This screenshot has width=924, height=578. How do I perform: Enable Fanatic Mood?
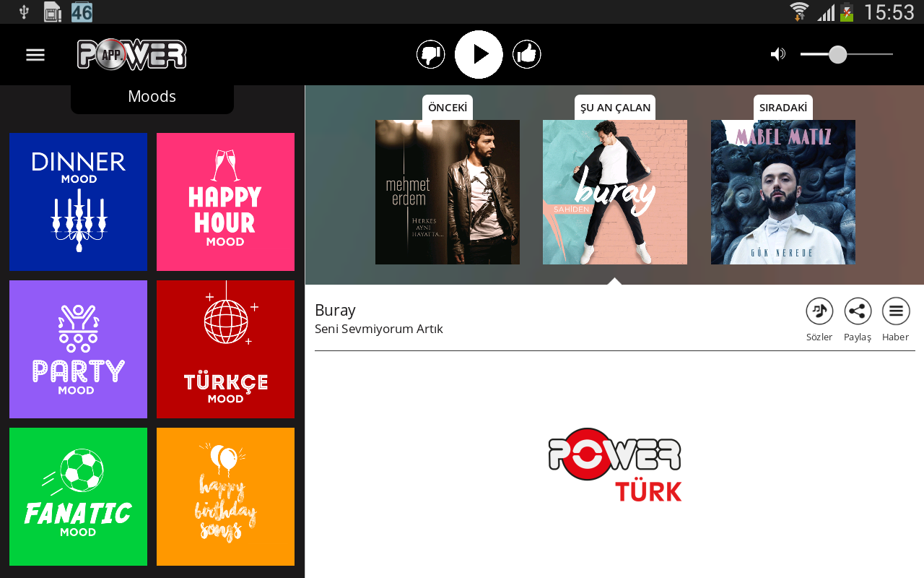click(78, 496)
